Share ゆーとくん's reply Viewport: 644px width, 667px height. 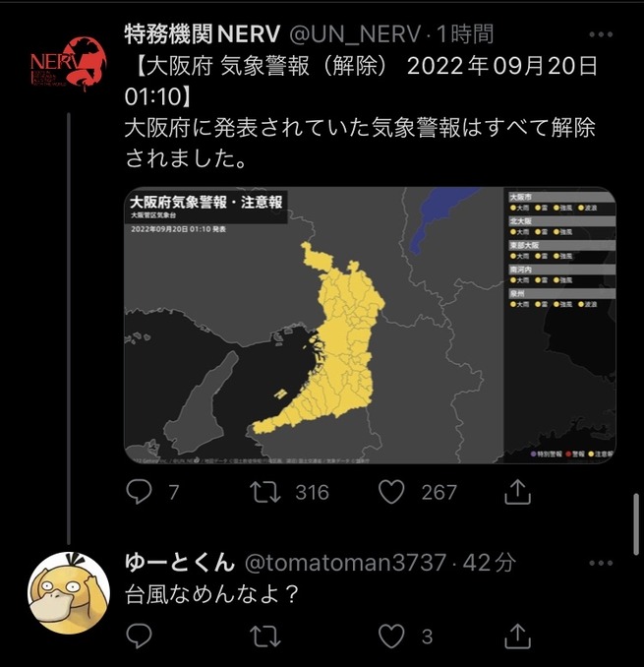(x=517, y=636)
